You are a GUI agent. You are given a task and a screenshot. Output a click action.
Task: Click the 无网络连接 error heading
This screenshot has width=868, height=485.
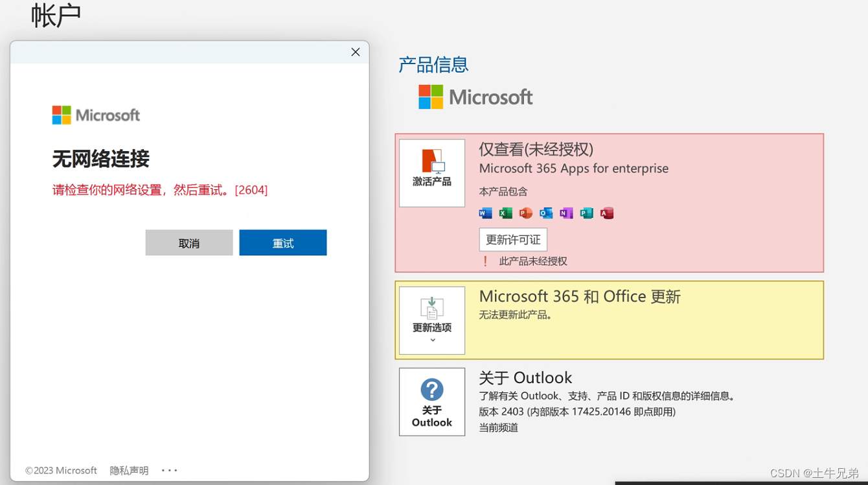(x=101, y=159)
